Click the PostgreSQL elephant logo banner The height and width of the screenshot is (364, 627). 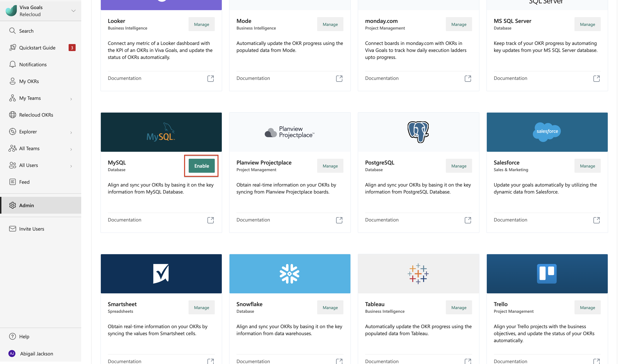pyautogui.click(x=419, y=132)
